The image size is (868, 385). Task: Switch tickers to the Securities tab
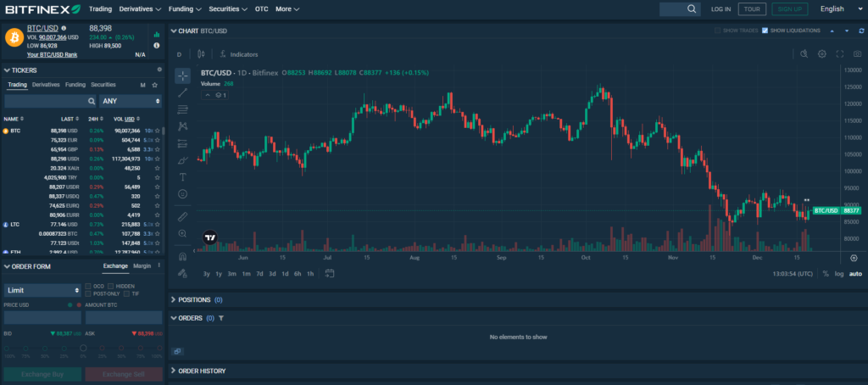click(x=103, y=85)
